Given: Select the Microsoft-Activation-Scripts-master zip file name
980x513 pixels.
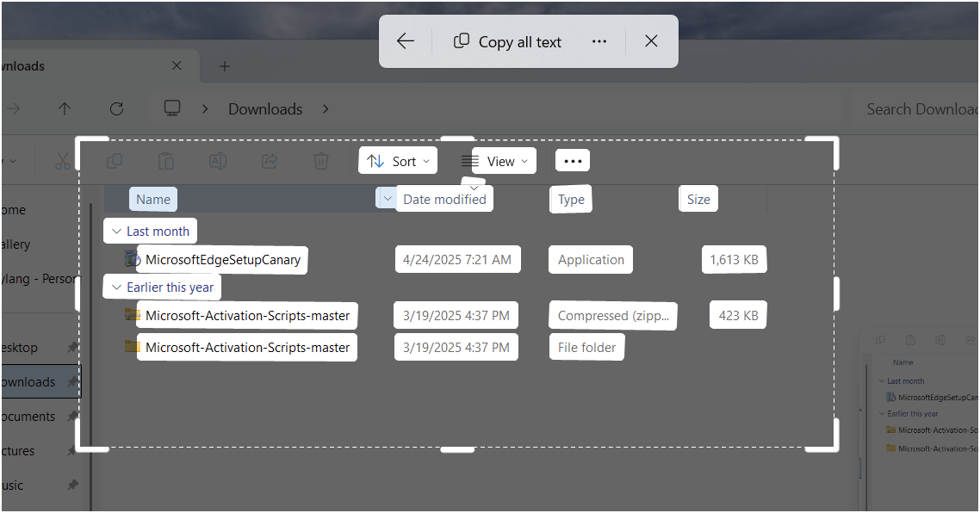Looking at the screenshot, I should click(247, 316).
